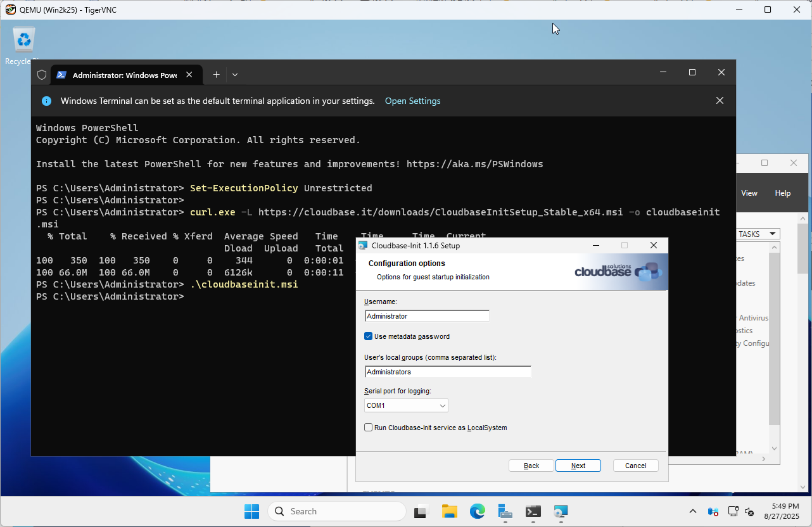Screen dimensions: 812x527
Task: Select the Administrator: Windows PowerShell tab
Action: click(124, 75)
